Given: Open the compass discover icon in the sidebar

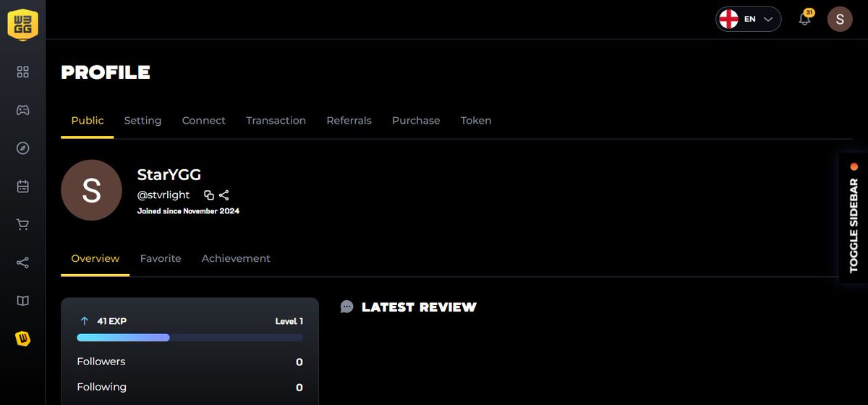Looking at the screenshot, I should (22, 148).
